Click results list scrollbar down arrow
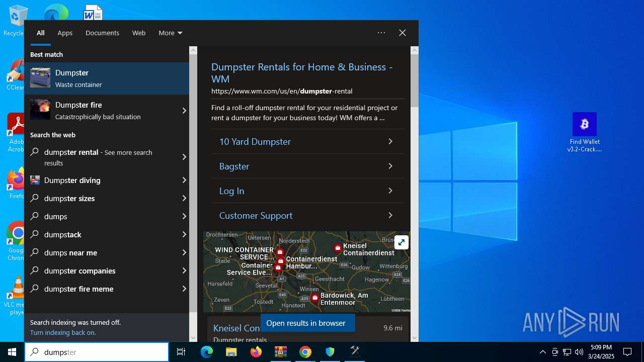Screen dimensions: 644x362 coord(193,338)
